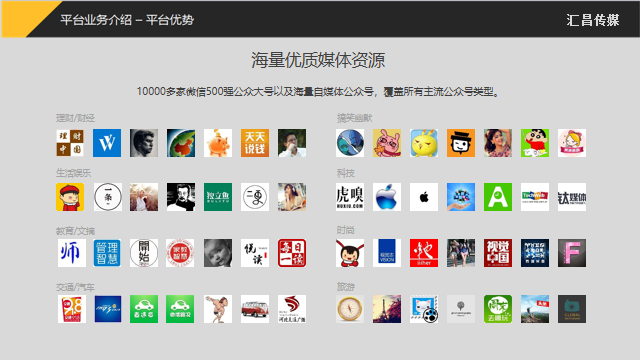Click the 理财/财经 category label
This screenshot has width=640, height=360.
76,118
